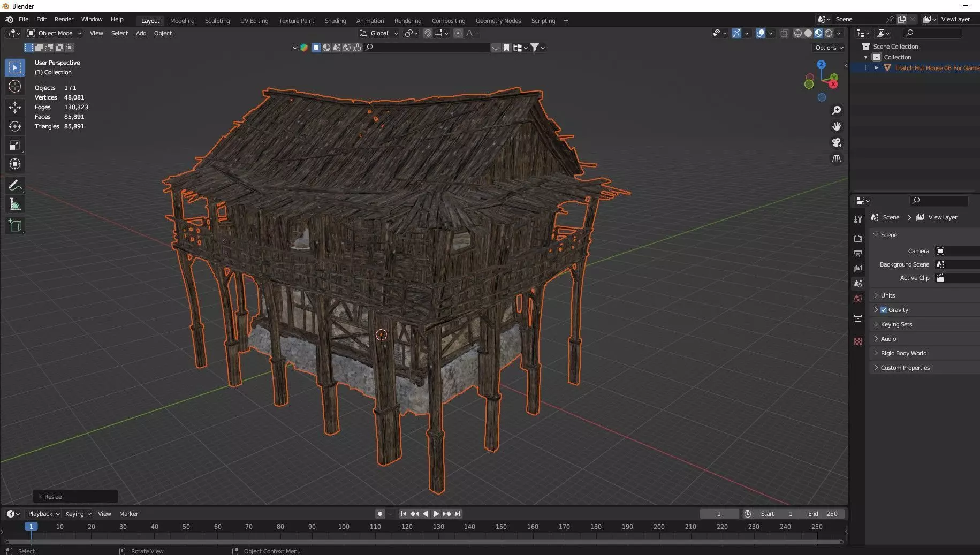Open the Output properties tab
This screenshot has width=980, height=555.
click(858, 253)
